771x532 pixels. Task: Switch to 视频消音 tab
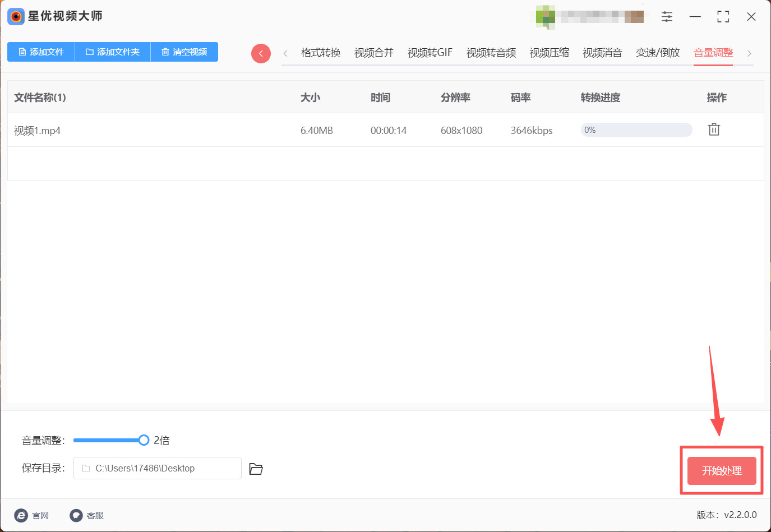point(603,53)
